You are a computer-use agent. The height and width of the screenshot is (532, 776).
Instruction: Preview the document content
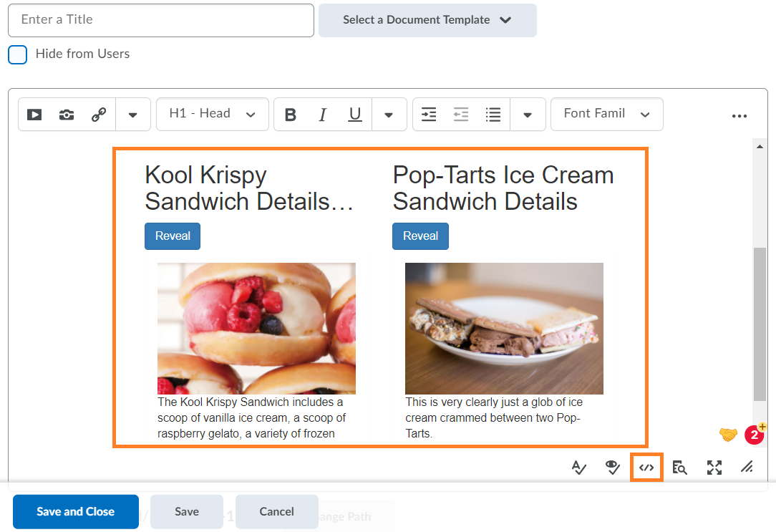[x=612, y=467]
